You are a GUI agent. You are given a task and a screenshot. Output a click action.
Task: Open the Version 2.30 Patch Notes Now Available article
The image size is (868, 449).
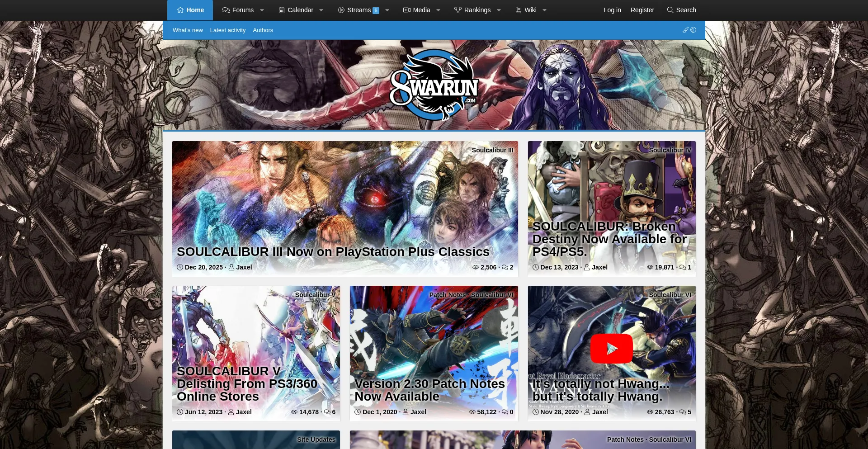pos(429,390)
